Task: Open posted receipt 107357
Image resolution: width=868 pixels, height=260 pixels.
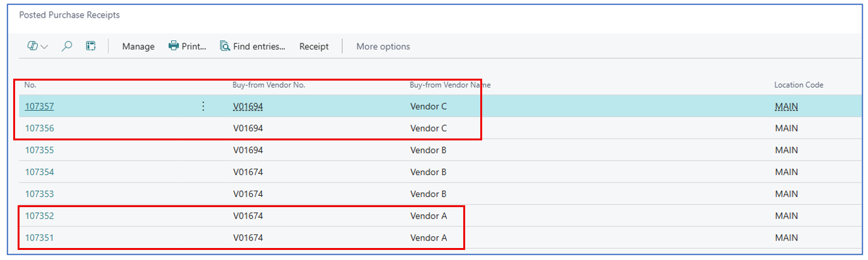Action: [39, 106]
